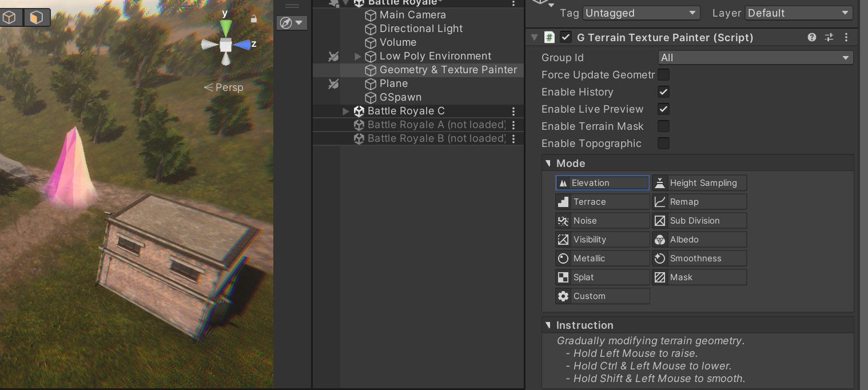The width and height of the screenshot is (868, 390).
Task: Collapse the Mode section
Action: coord(548,164)
